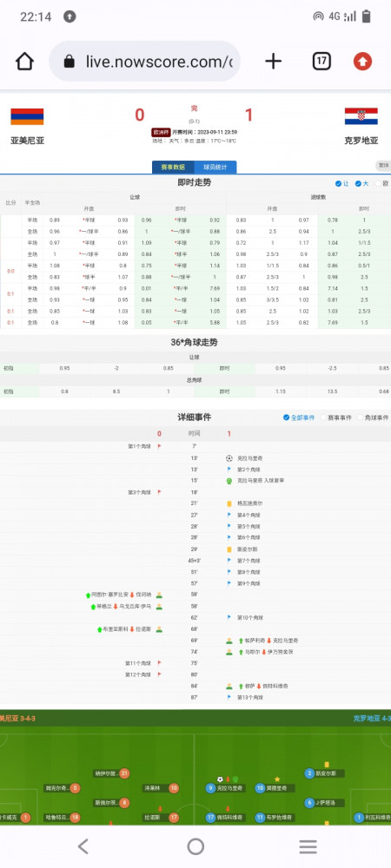Viewport: 391px width, 868px height.
Task: Open a new tab with the plus icon
Action: [273, 62]
